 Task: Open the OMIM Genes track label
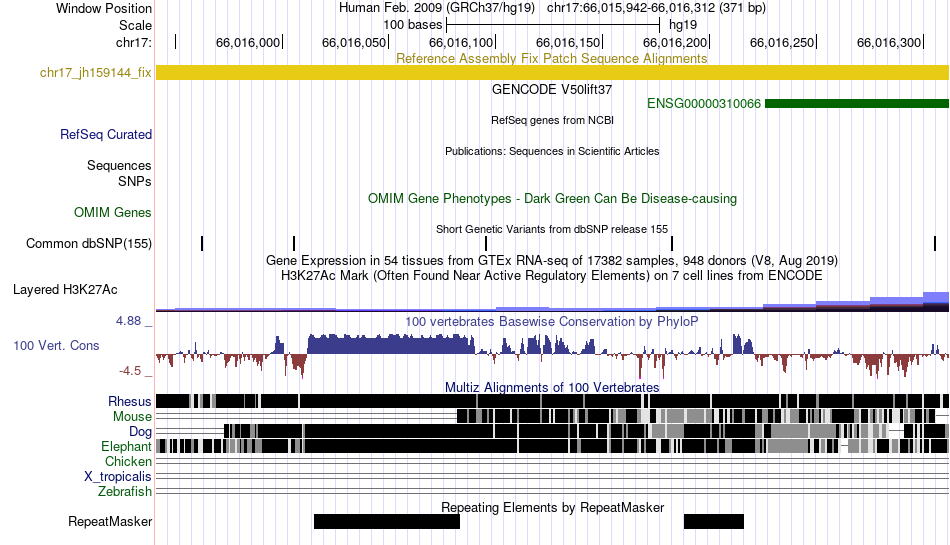point(113,213)
